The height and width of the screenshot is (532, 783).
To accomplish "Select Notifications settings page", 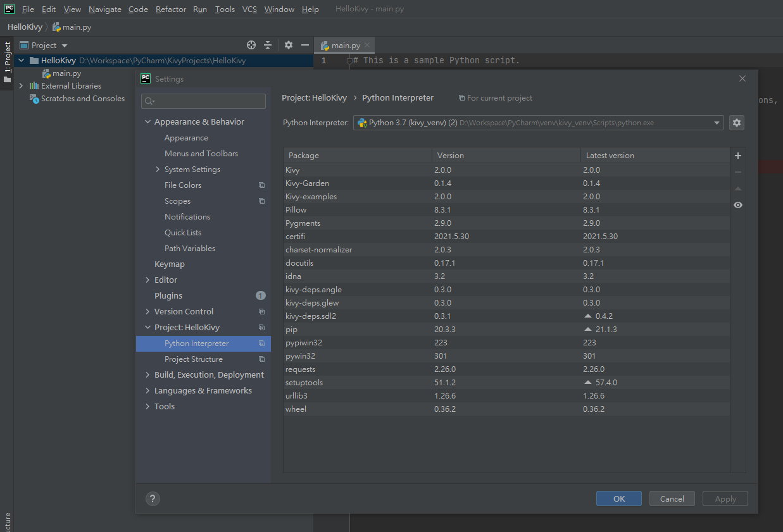I will [187, 217].
